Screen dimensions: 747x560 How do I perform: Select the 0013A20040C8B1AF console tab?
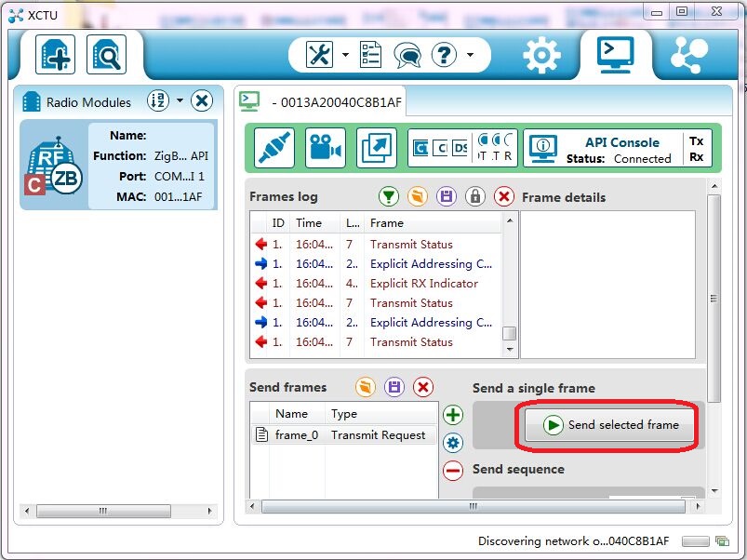point(335,102)
